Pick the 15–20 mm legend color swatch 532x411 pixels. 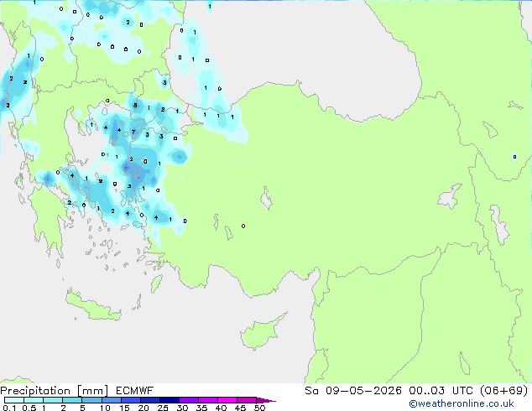131,400
